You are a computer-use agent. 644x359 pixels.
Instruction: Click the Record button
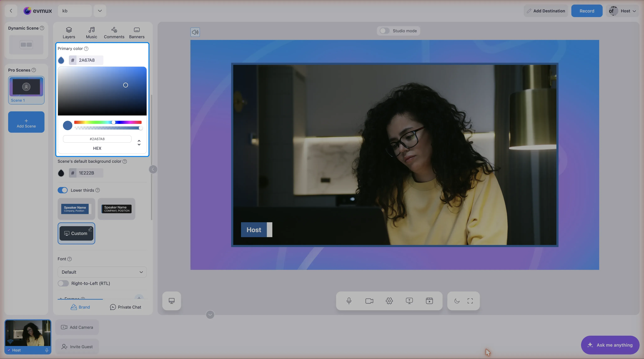(x=587, y=11)
